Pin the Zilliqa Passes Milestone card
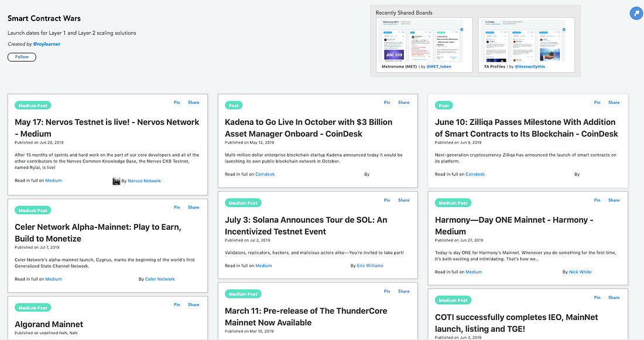644x340 pixels. coord(597,103)
